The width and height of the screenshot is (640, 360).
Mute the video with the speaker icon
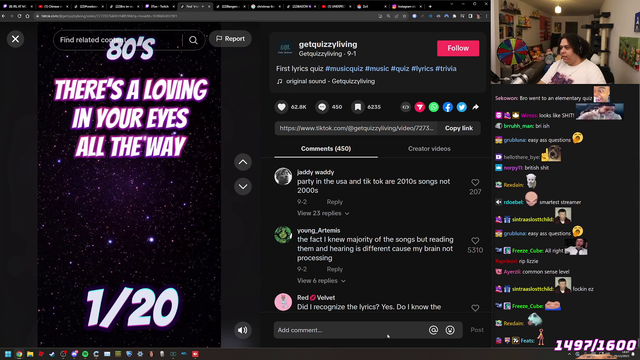242,330
